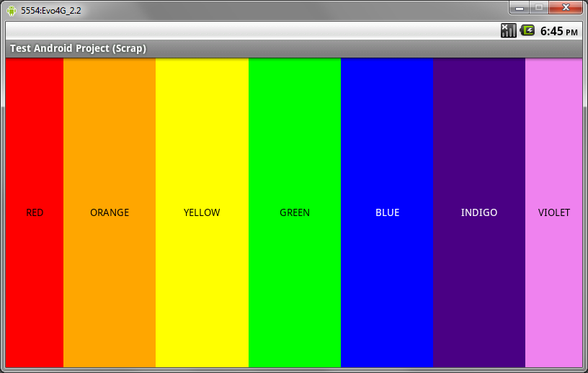Select the ORANGE label
This screenshot has height=373, width=588.
(110, 212)
